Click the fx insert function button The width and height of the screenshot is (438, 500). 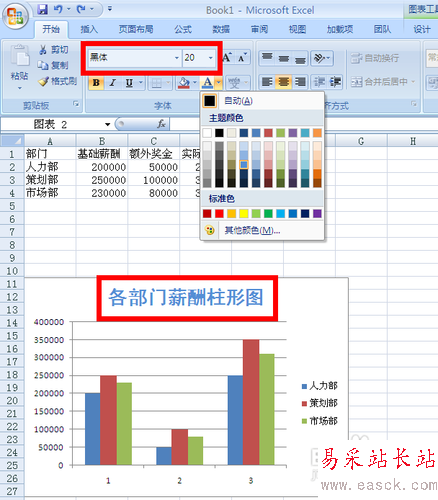click(x=162, y=124)
